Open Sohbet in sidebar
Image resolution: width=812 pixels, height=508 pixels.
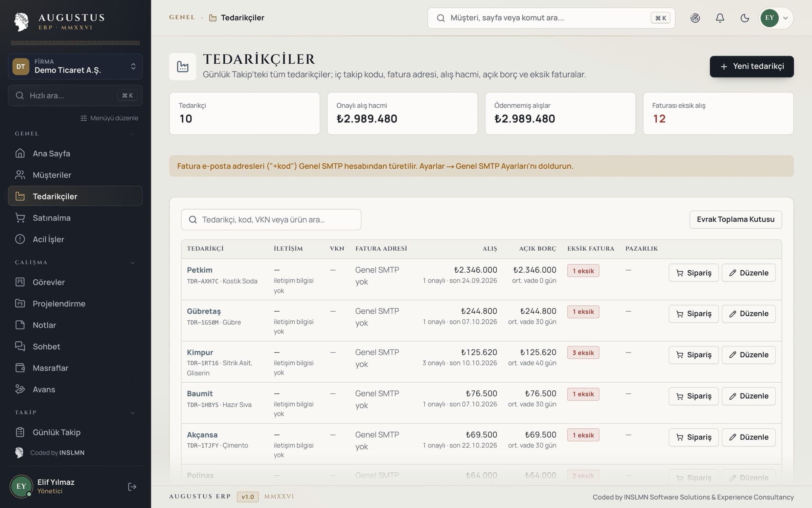click(x=75, y=346)
